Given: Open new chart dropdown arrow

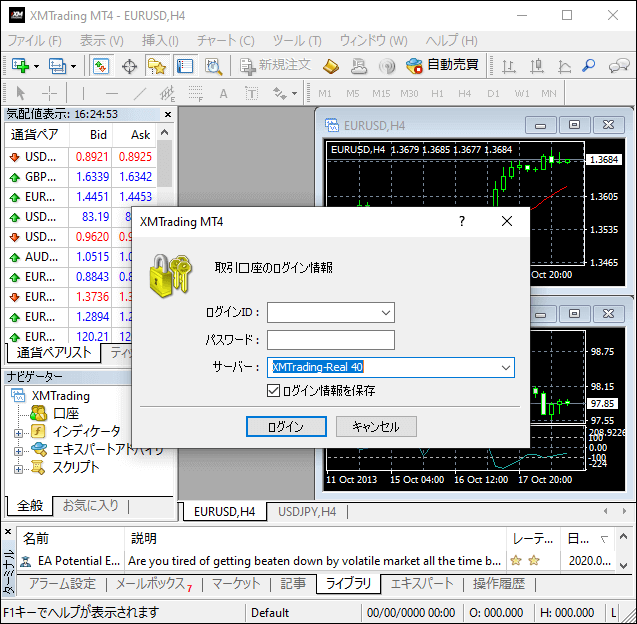Looking at the screenshot, I should [x=36, y=66].
